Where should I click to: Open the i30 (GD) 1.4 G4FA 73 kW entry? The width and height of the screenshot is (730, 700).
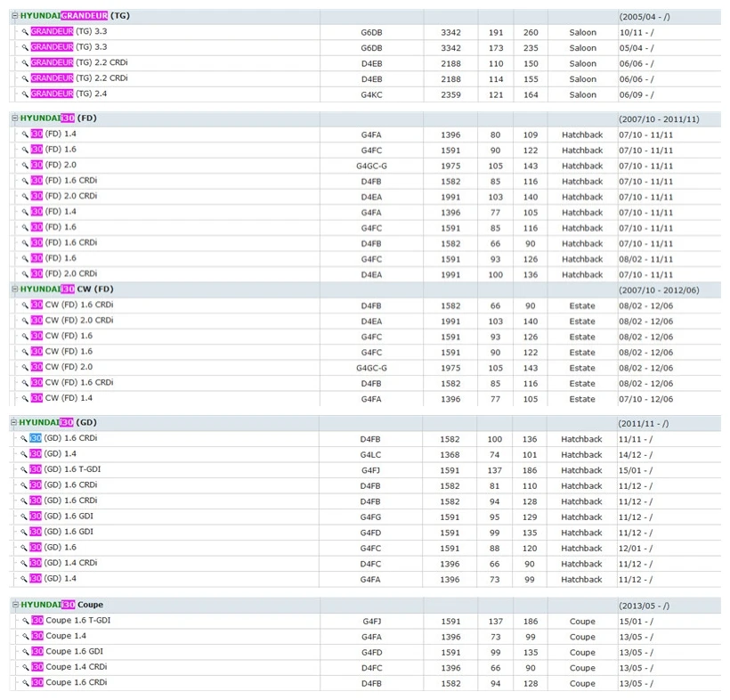(53, 579)
